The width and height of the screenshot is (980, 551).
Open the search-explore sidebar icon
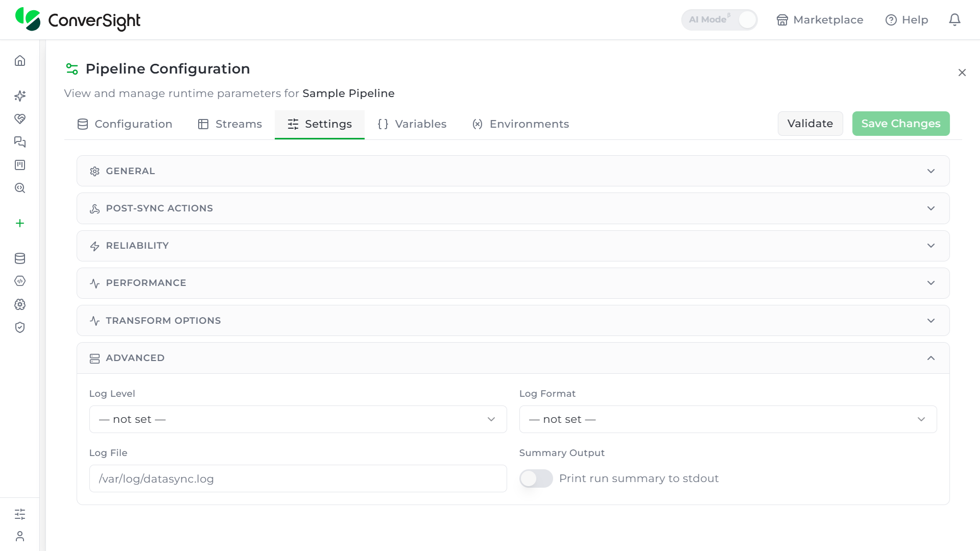click(x=20, y=188)
